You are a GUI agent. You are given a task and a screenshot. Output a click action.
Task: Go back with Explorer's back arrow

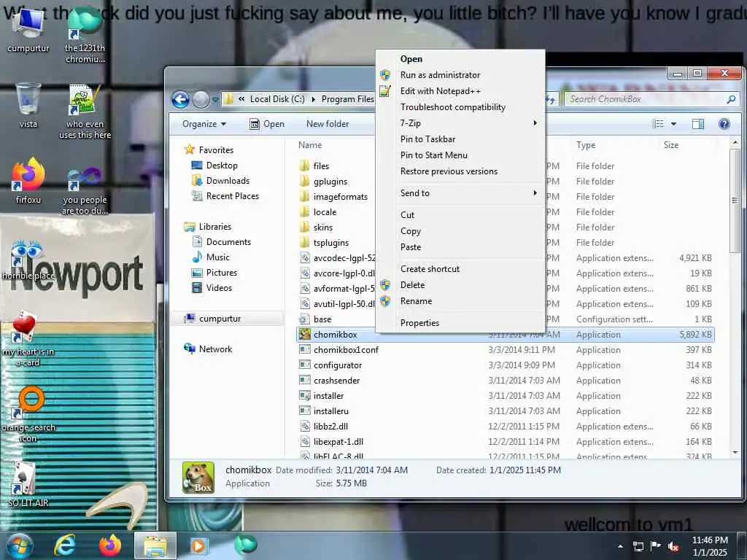pyautogui.click(x=180, y=99)
